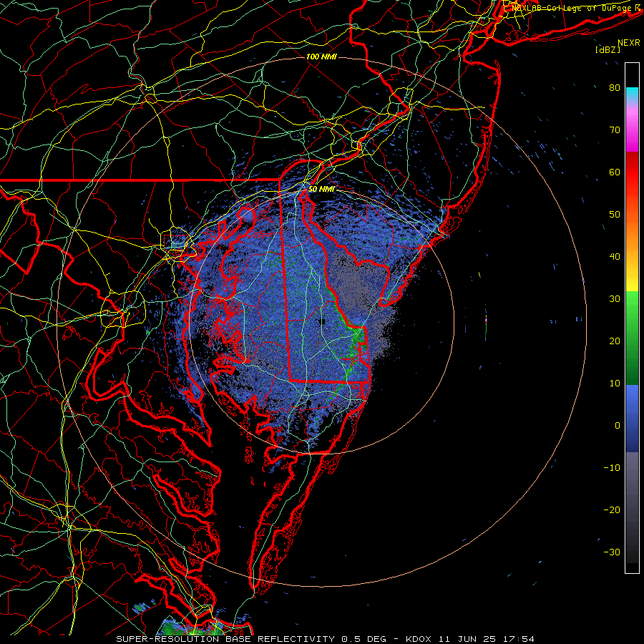Click the 30 value on the dBZ scale
This screenshot has height=644, width=644.
615,299
